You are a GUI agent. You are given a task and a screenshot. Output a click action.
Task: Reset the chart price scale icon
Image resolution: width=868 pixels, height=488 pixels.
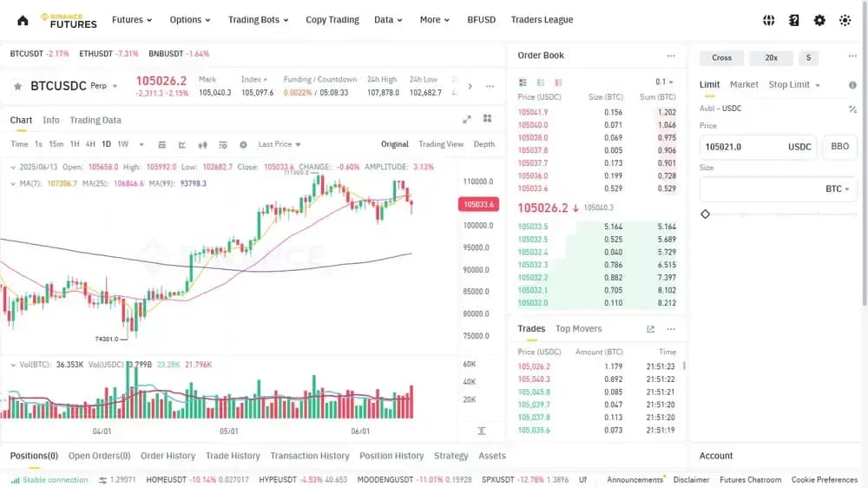click(x=482, y=431)
